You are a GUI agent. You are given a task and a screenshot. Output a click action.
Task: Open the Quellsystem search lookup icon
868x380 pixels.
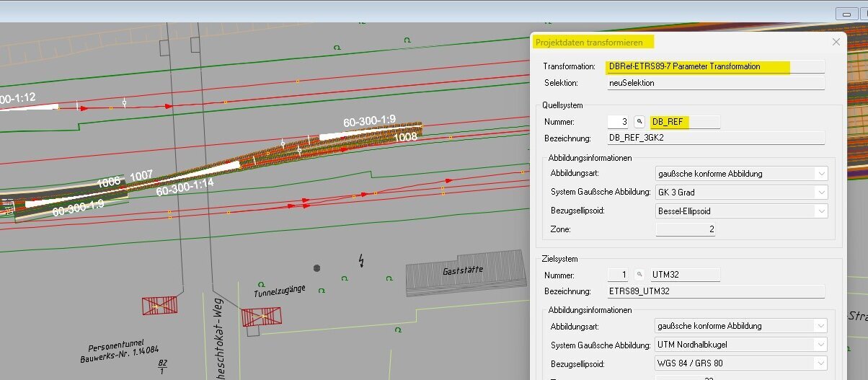point(639,122)
